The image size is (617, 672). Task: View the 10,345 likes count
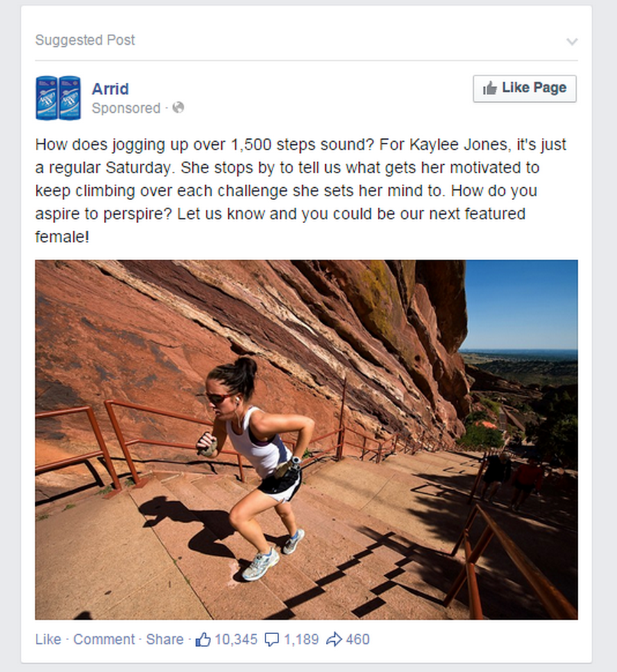pos(236,639)
